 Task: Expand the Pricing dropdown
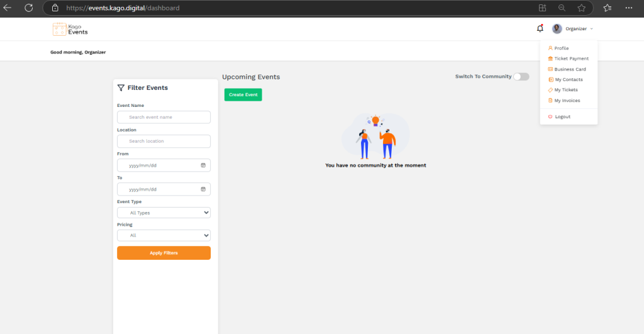[164, 235]
